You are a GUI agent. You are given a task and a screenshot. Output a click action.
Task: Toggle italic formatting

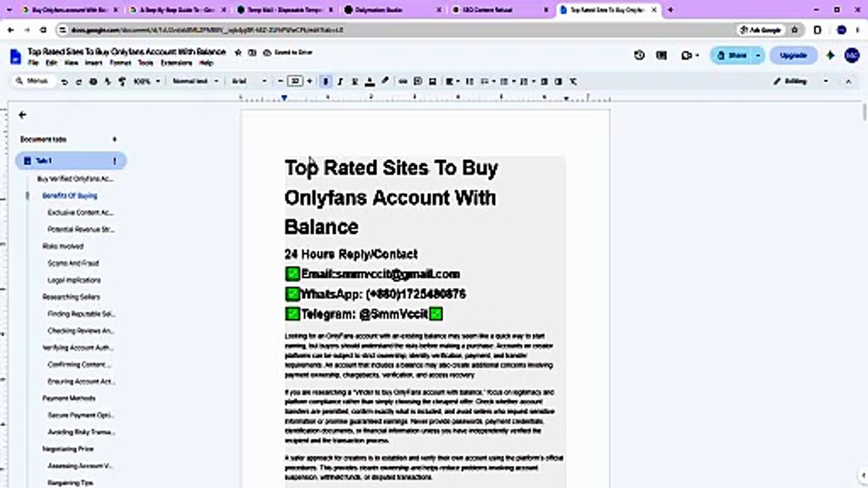coord(340,81)
